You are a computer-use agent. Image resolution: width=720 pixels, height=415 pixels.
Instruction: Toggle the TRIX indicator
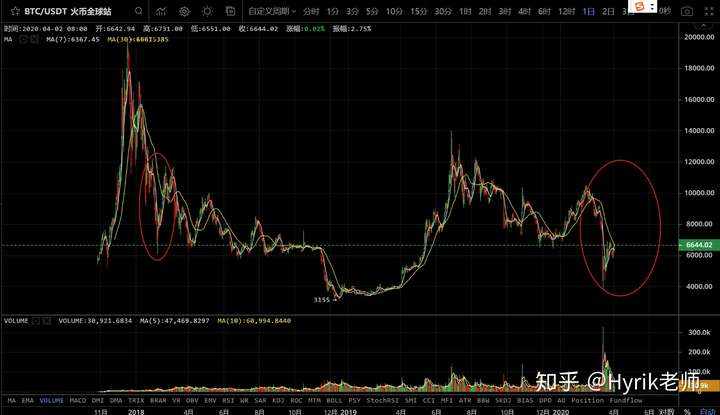[x=136, y=400]
